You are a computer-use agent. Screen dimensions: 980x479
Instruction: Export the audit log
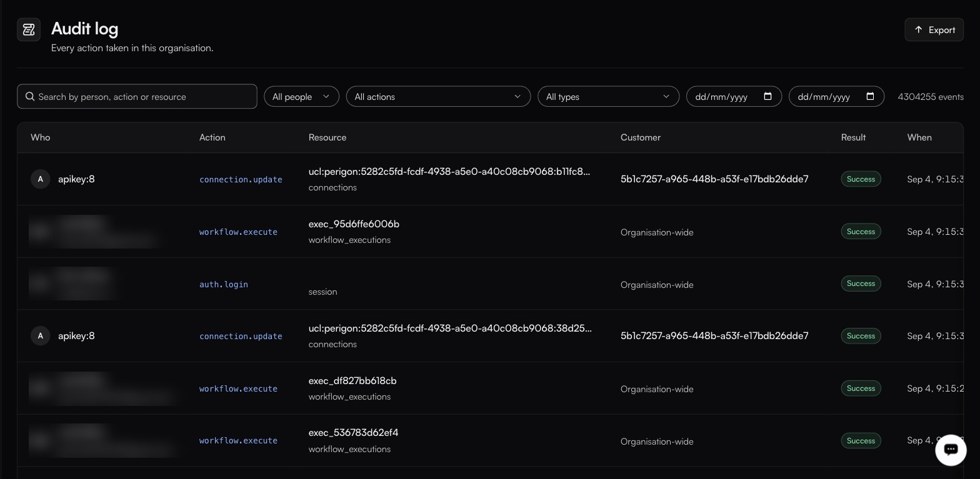pos(934,29)
